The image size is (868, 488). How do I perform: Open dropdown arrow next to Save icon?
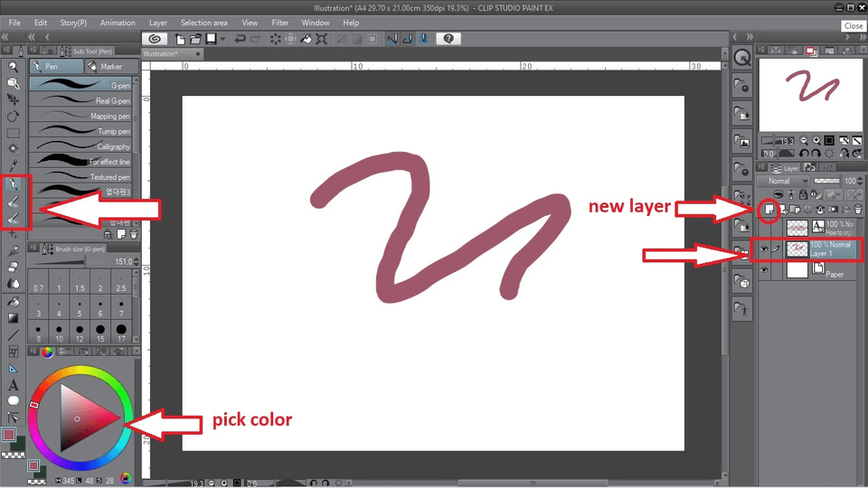coord(222,39)
